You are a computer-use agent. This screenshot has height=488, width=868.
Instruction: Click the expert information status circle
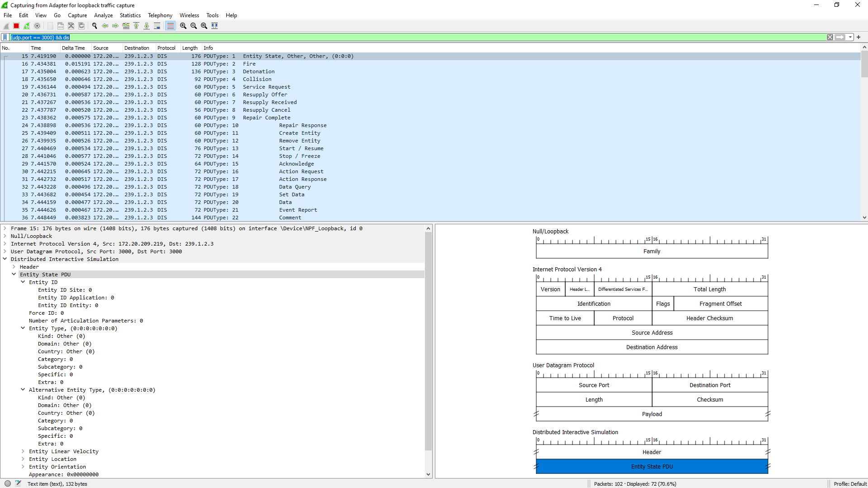[8, 483]
